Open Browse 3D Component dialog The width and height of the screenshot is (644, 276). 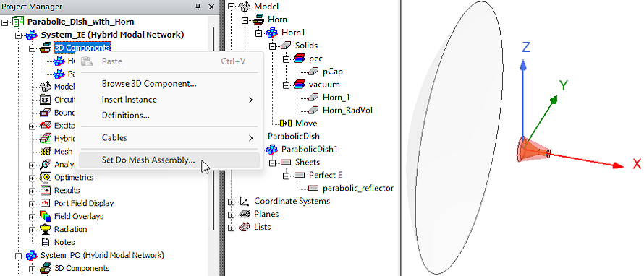tap(169, 84)
